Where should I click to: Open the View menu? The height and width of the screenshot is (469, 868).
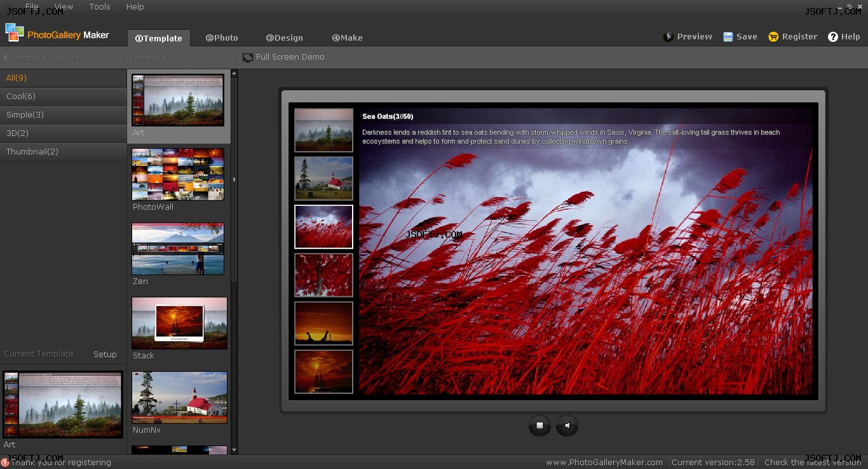click(64, 6)
